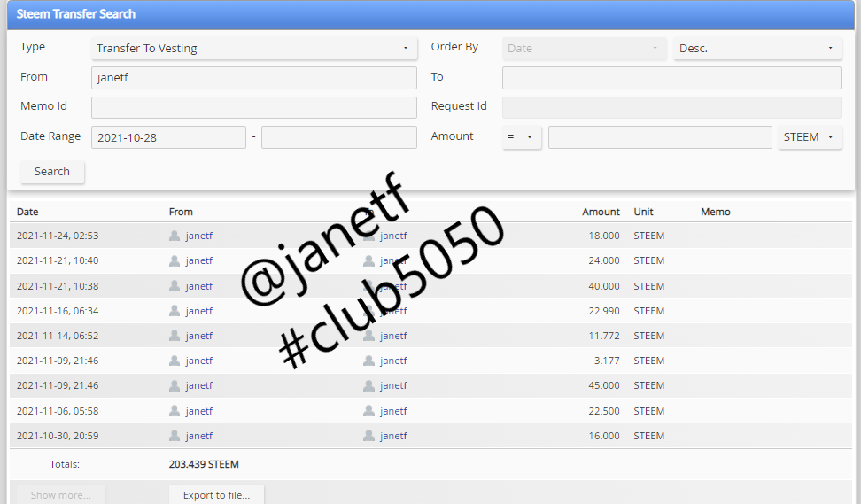The image size is (861, 504).
Task: Click the amount 22.990
Action: pos(604,311)
